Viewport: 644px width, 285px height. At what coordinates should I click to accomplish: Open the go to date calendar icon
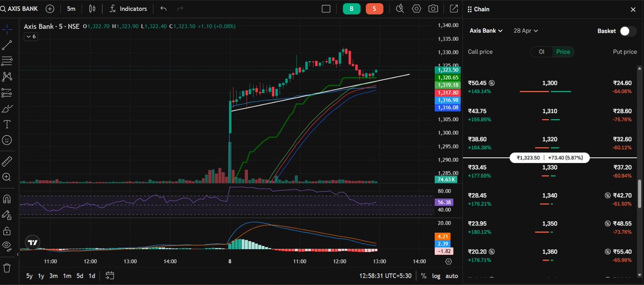110,276
